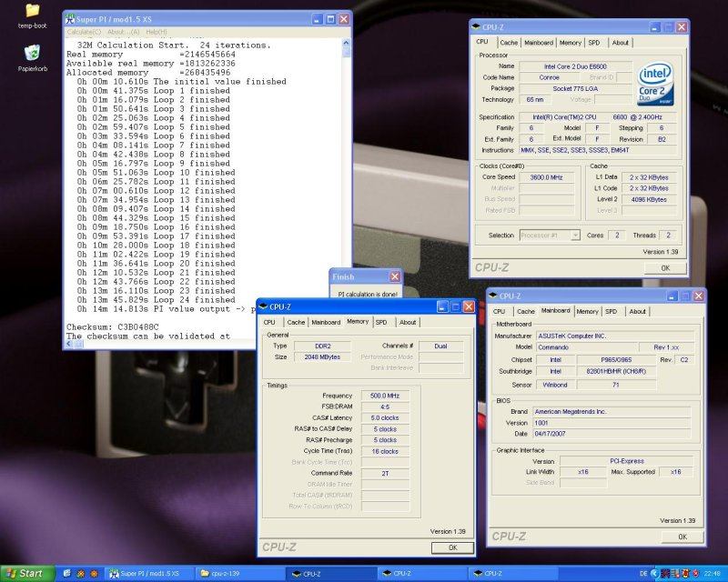Screen dimensions: 728x582
Task: Select the About tab in memory CPU-Z window
Action: click(407, 322)
